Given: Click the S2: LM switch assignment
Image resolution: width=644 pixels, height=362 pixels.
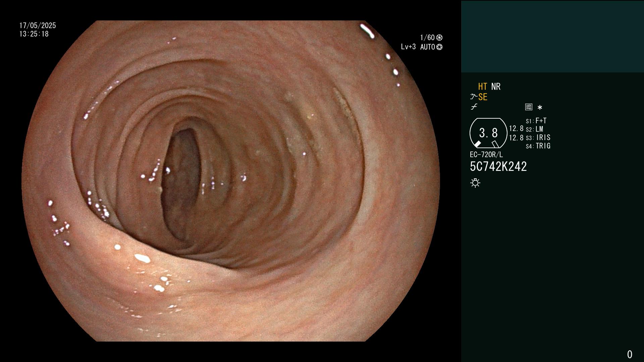Looking at the screenshot, I should point(535,129).
